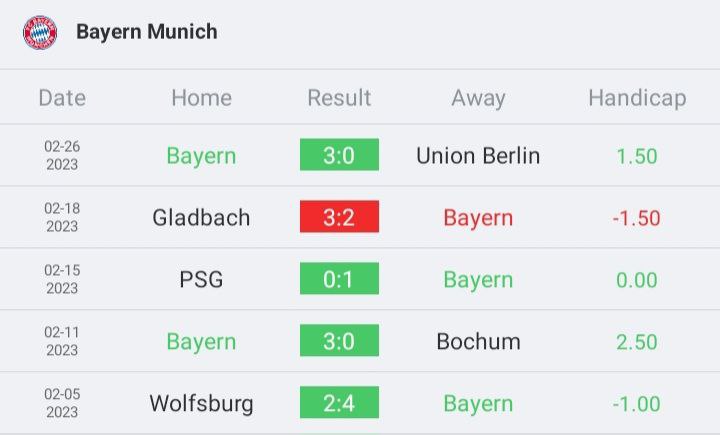Select the Bochum team name
The height and width of the screenshot is (435, 720).
[x=478, y=342]
